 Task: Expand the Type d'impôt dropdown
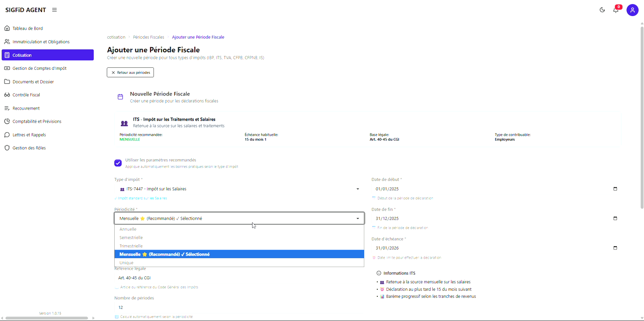coord(358,189)
